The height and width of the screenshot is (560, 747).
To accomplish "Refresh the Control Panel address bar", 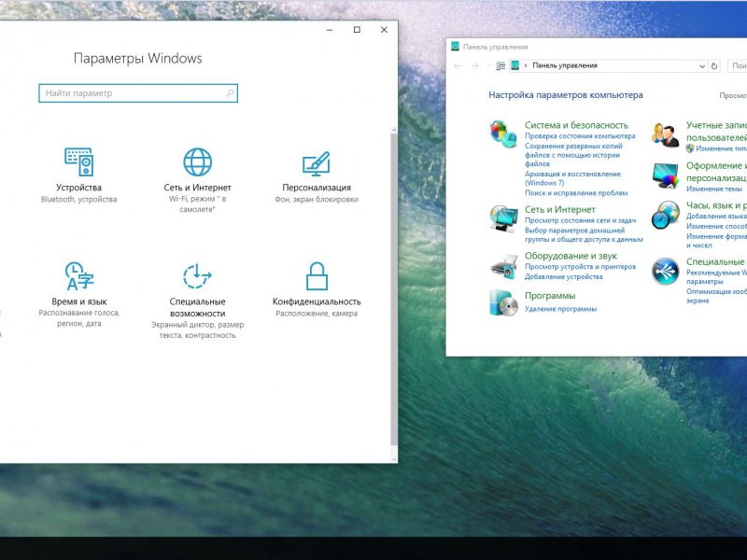I will pyautogui.click(x=714, y=65).
